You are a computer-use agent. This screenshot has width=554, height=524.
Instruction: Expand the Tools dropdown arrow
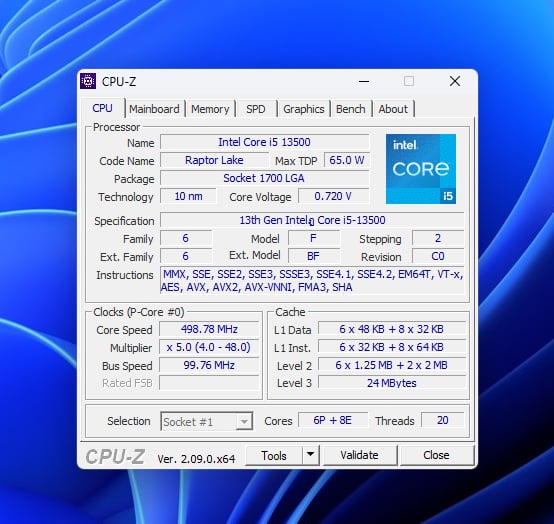(x=311, y=455)
